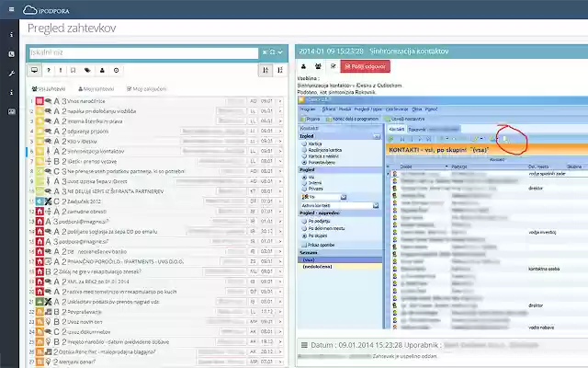Viewport: 588px width, 368px height.
Task: Open 'Aktivni kontakti' dropdown in embedded screenshot
Action: tap(376, 205)
